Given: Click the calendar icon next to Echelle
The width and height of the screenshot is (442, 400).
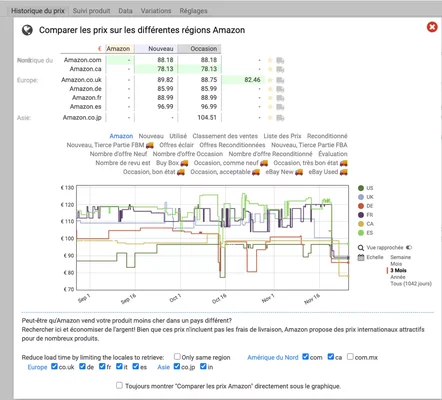Looking at the screenshot, I should 361,257.
